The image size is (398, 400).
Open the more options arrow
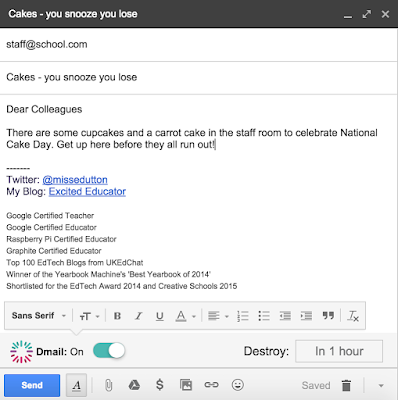point(381,386)
